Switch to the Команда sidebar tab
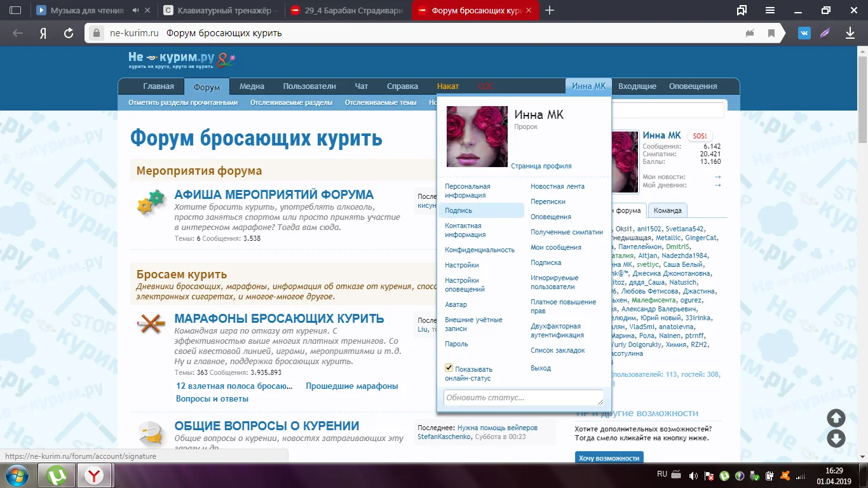Image resolution: width=868 pixels, height=488 pixels. click(x=668, y=210)
